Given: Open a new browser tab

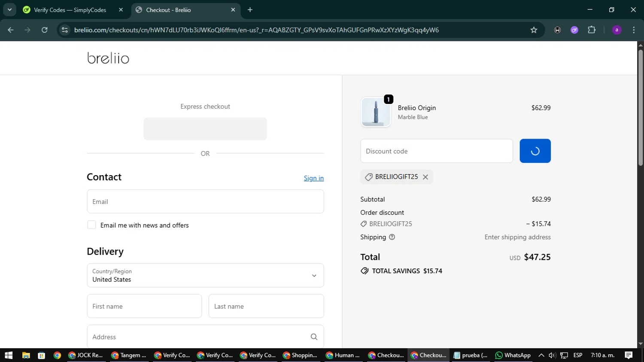Looking at the screenshot, I should click(x=250, y=10).
